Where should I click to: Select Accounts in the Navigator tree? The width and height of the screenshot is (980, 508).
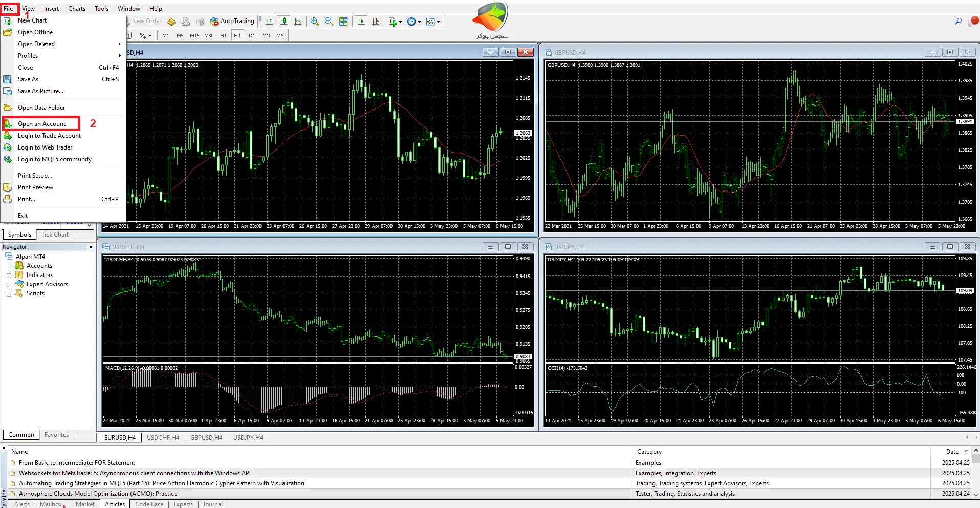click(x=39, y=266)
